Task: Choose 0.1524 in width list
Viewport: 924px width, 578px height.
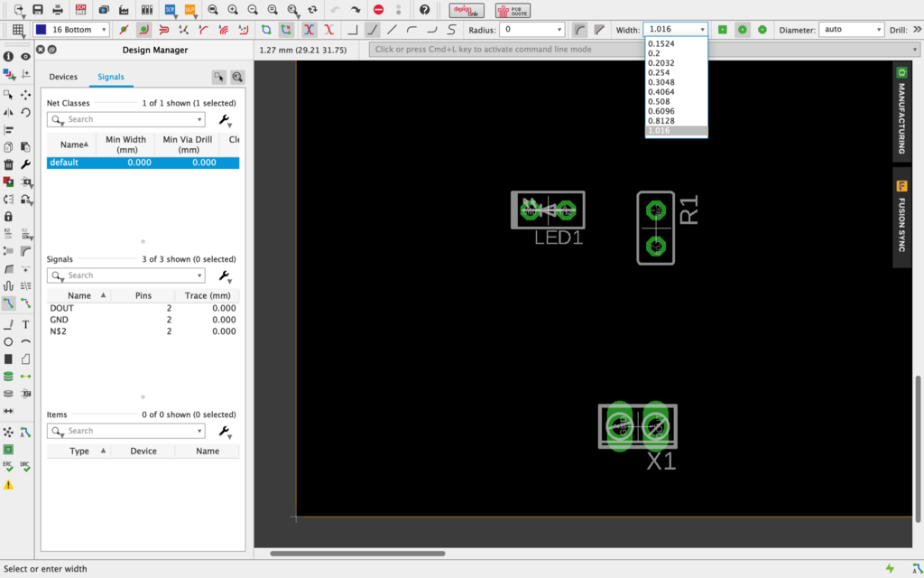Action: click(x=676, y=43)
